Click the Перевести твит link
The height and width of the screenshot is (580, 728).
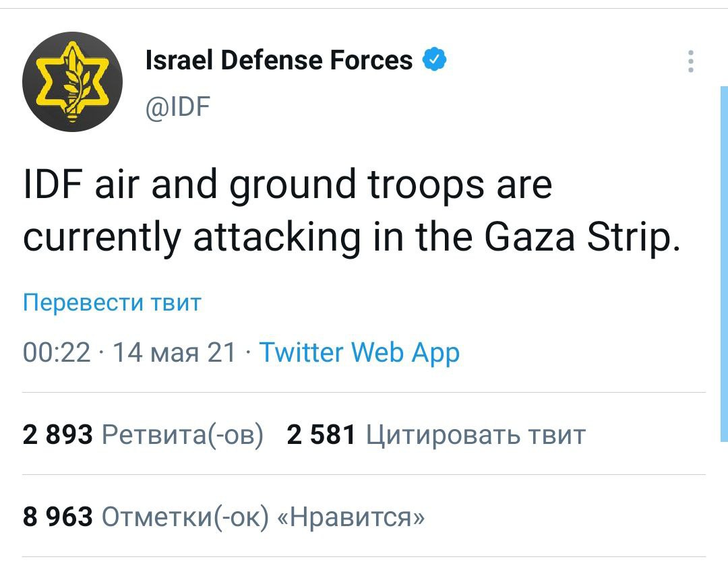(112, 302)
